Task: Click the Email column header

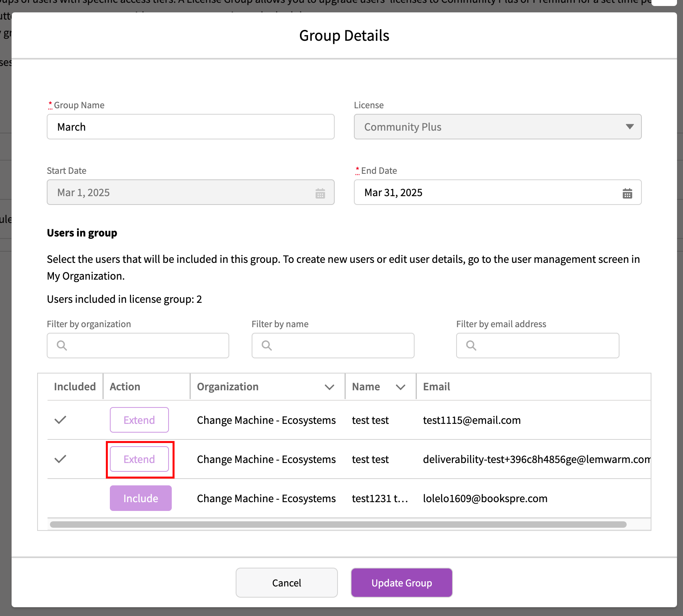Action: (436, 387)
